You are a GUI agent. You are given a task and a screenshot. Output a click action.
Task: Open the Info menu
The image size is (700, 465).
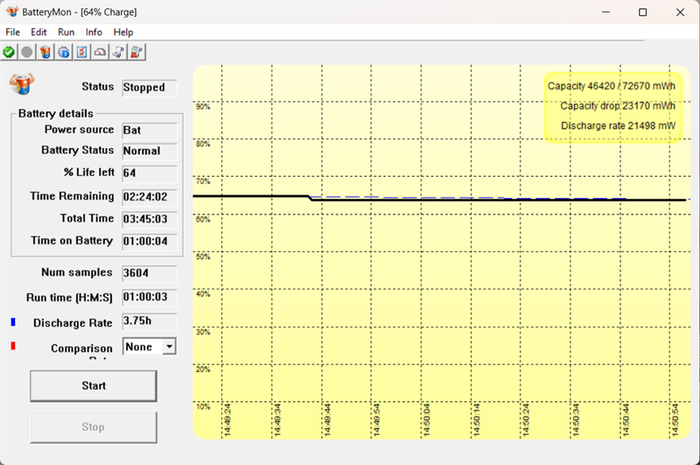point(94,32)
